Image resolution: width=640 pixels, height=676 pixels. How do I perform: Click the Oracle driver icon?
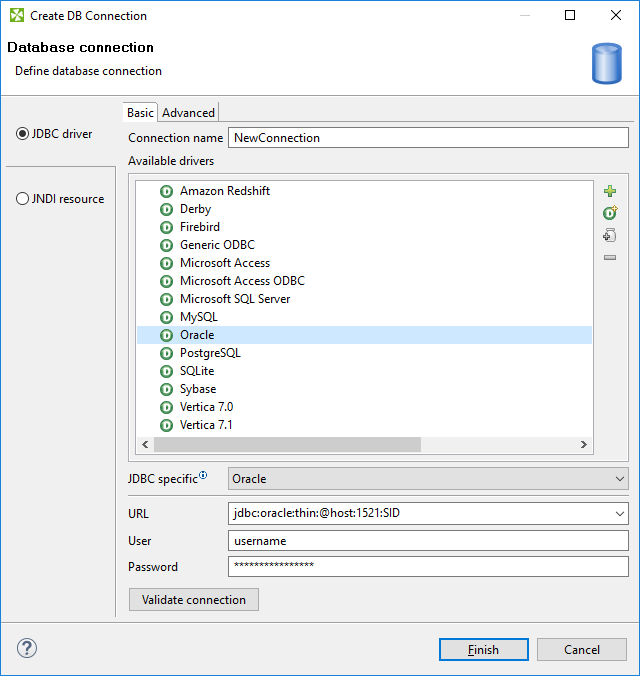tap(166, 335)
